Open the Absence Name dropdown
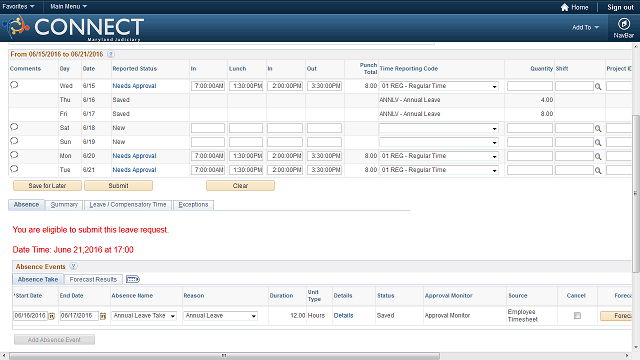Screen dimensions: 640x360 coord(144,316)
